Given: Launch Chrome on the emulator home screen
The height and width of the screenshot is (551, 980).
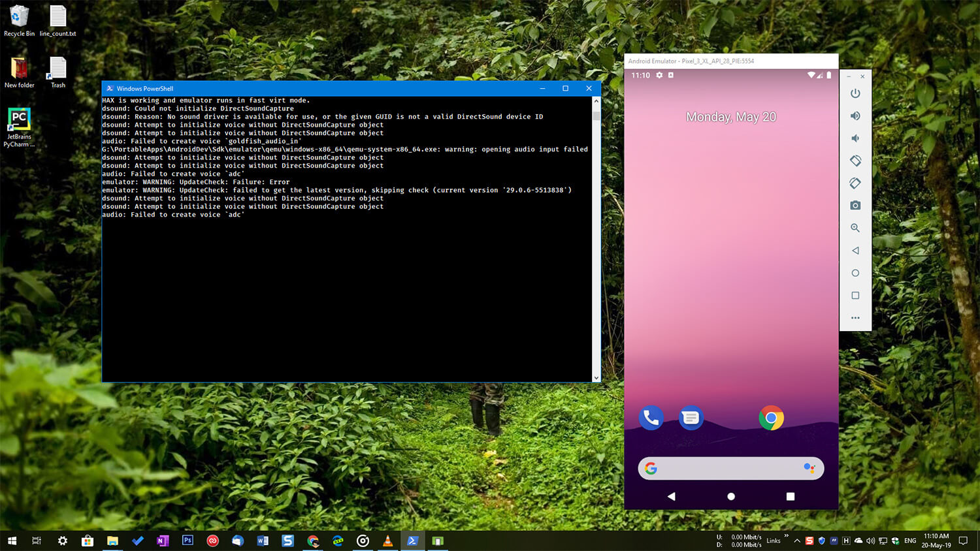Looking at the screenshot, I should [772, 418].
